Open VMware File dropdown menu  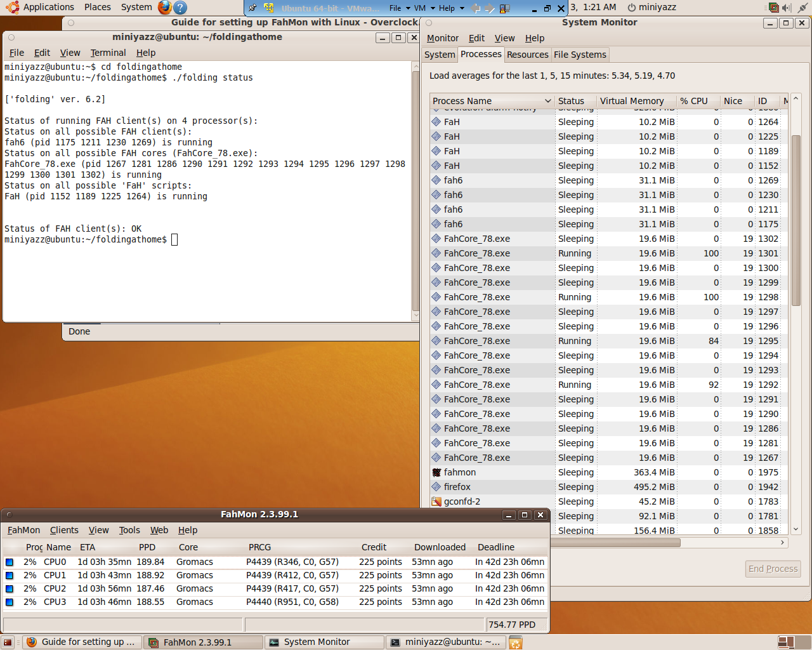400,8
